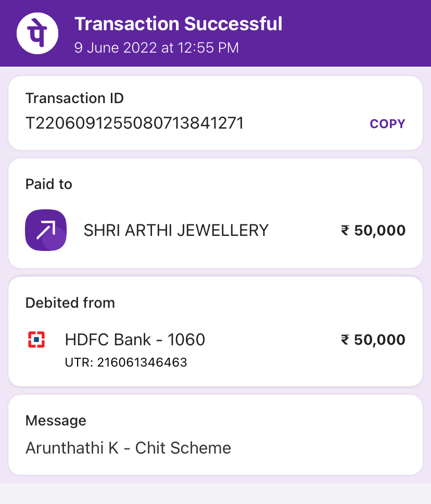Open SHRI ARTHI JEWELLERY merchant name

tap(176, 230)
